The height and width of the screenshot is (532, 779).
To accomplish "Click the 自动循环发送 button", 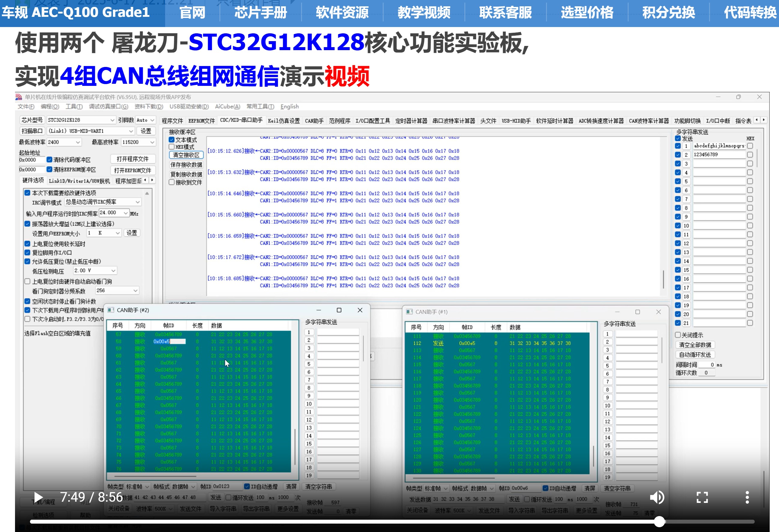I will pyautogui.click(x=695, y=355).
